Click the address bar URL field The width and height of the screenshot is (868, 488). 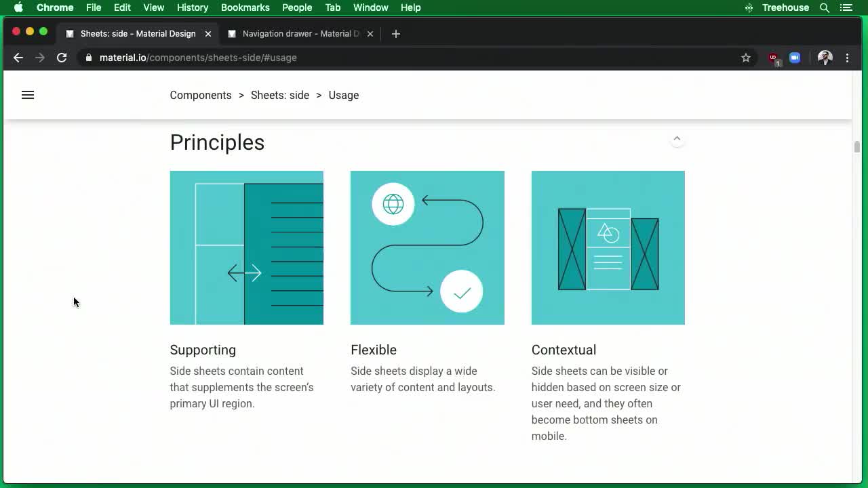[197, 58]
